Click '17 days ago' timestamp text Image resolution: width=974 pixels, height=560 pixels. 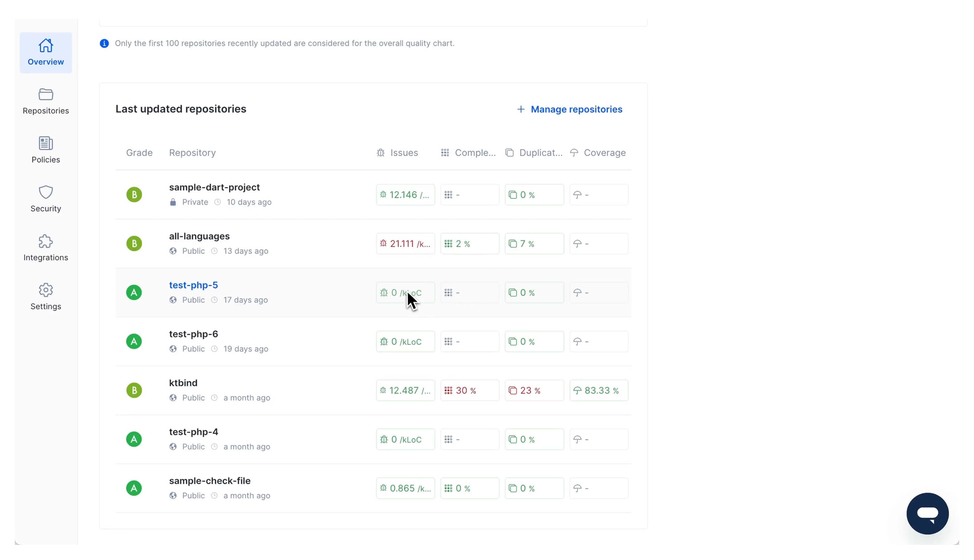pyautogui.click(x=246, y=300)
